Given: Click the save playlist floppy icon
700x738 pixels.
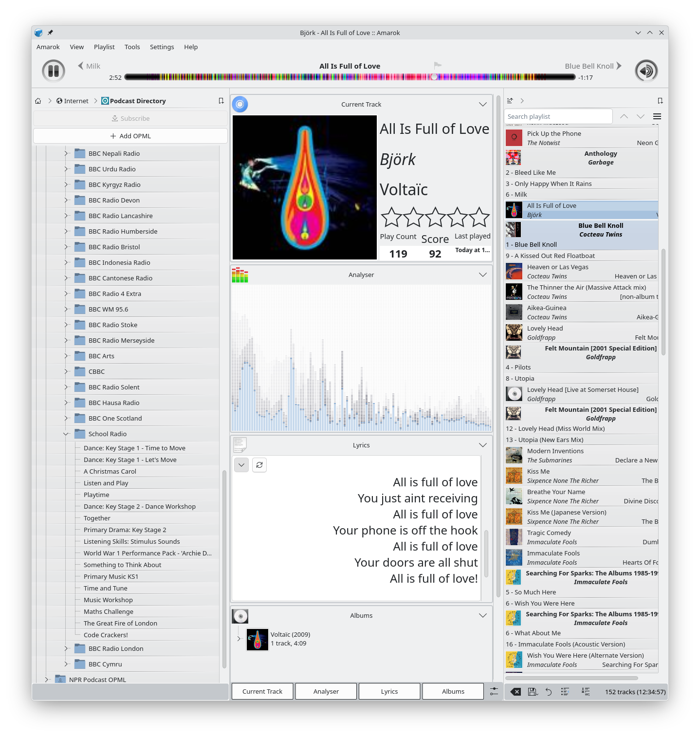Looking at the screenshot, I should pyautogui.click(x=532, y=691).
